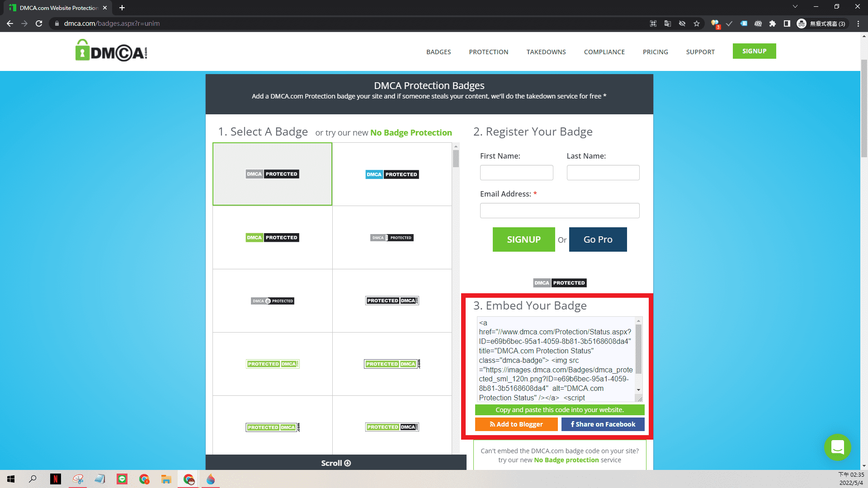The height and width of the screenshot is (488, 868).
Task: Click the page vertical scrollbar thumb
Action: click(864, 108)
